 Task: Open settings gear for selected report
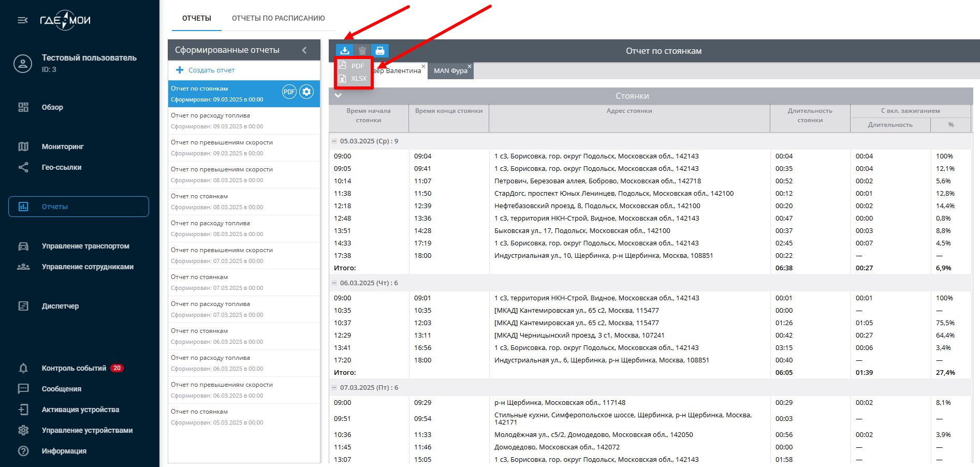[306, 92]
